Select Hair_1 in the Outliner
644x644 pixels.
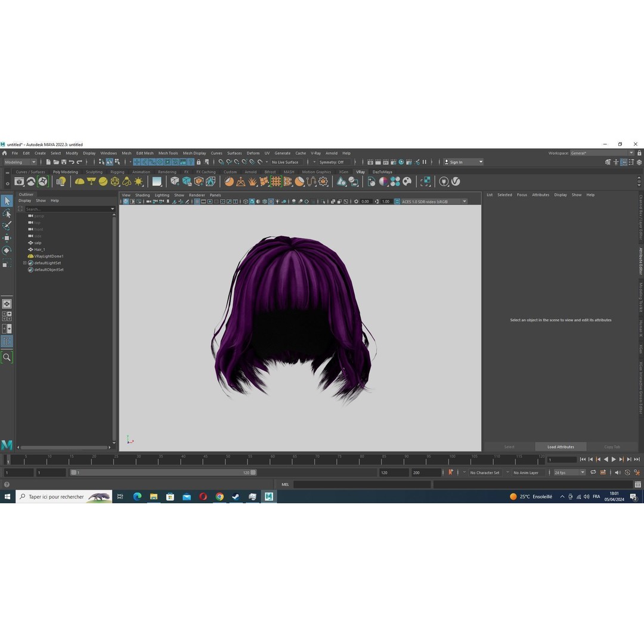tap(39, 249)
